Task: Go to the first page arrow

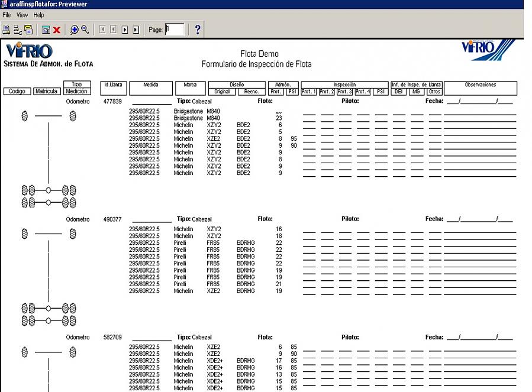Action: coord(102,30)
